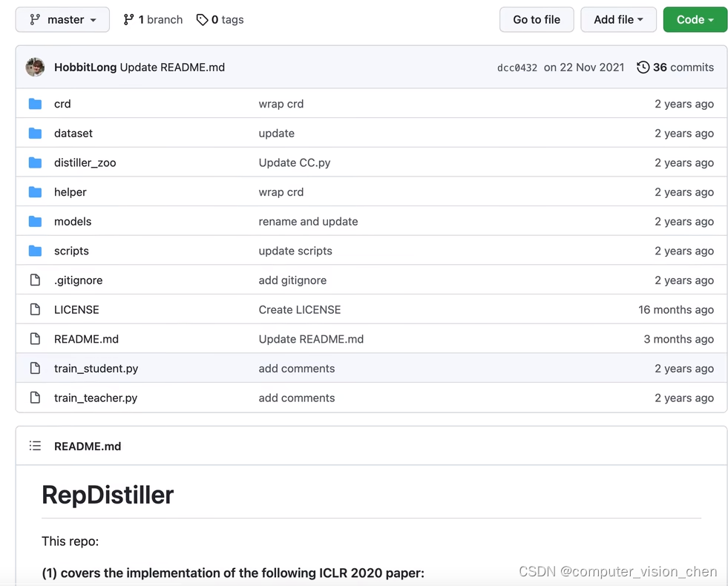Open the distiller_zoo folder
This screenshot has height=586, width=728.
coord(85,163)
